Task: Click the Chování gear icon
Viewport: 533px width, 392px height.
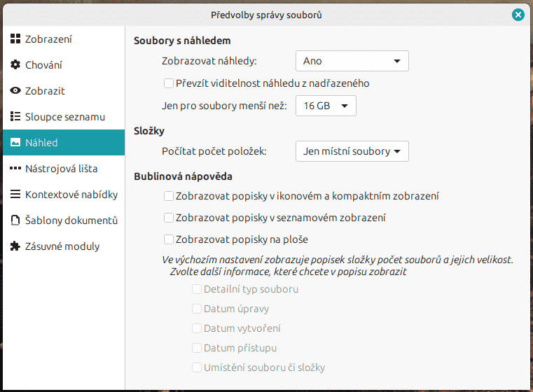Action: (15, 65)
